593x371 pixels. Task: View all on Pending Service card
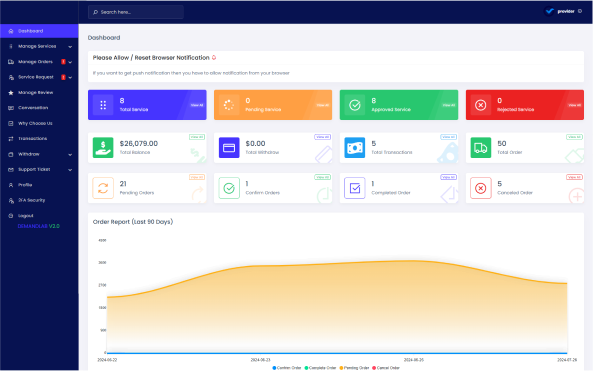click(323, 105)
